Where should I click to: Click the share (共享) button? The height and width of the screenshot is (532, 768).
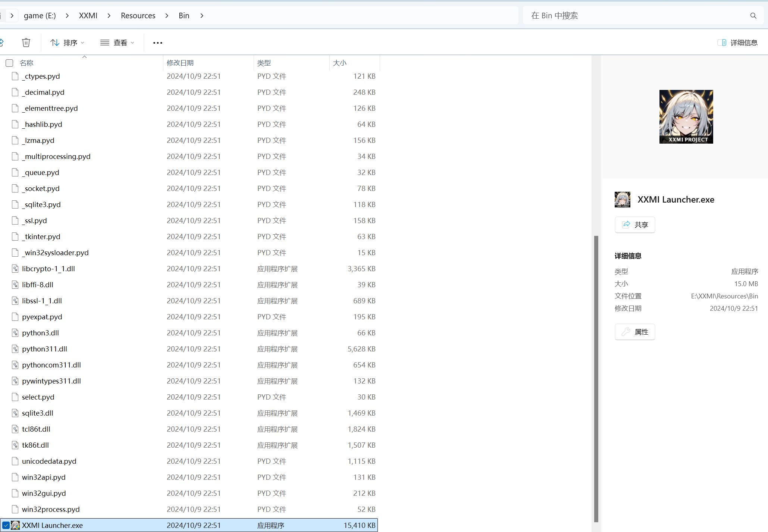634,225
